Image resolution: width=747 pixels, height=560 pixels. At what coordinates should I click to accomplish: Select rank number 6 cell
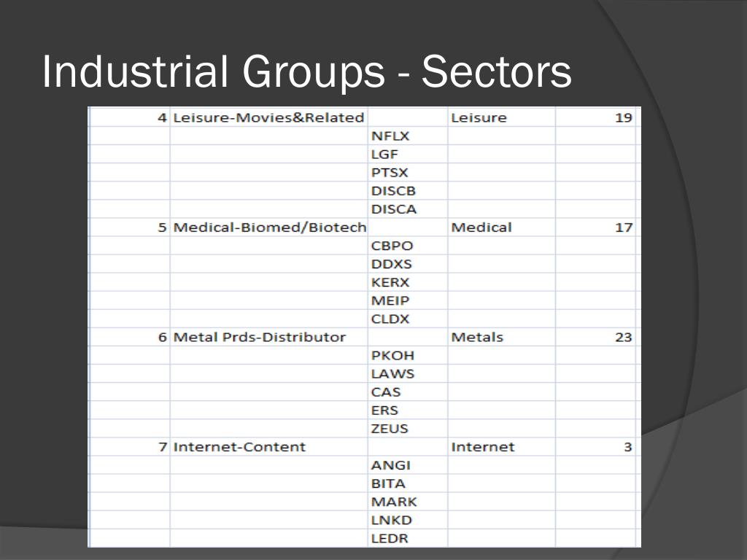click(x=130, y=337)
